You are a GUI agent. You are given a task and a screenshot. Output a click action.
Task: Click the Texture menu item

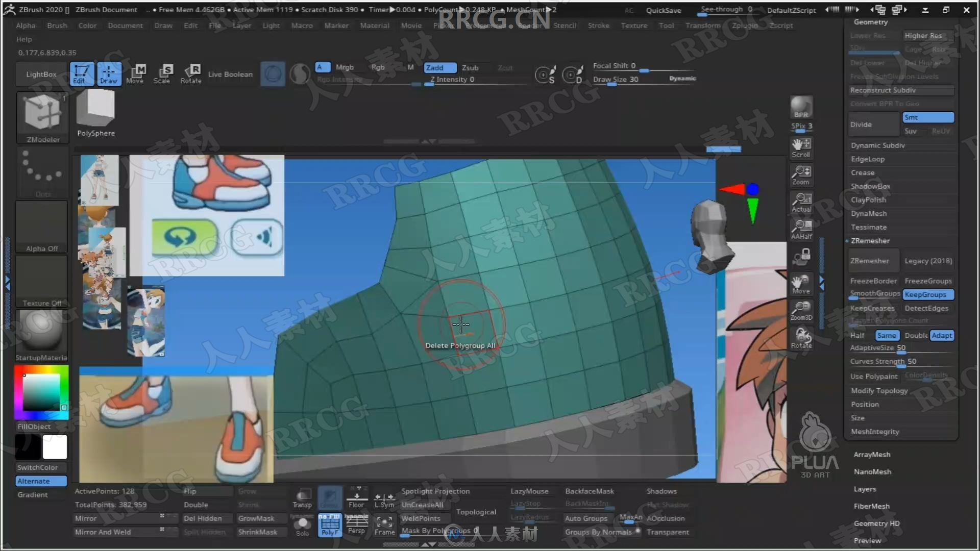[634, 25]
